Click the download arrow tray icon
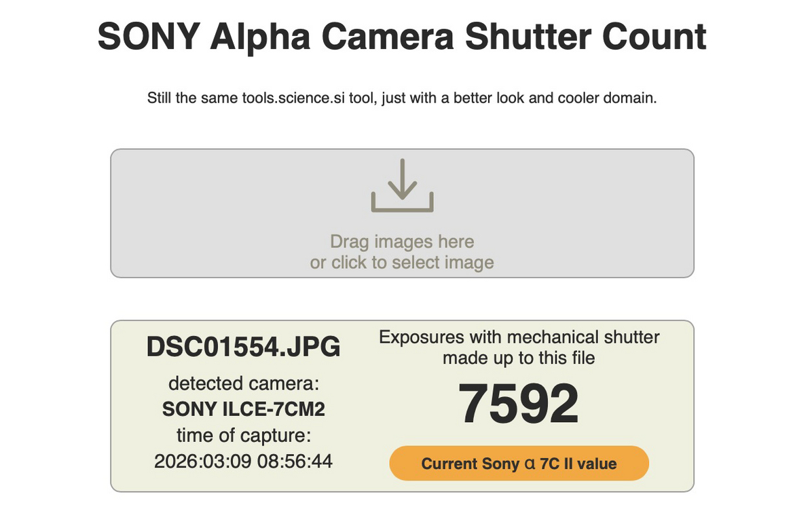This screenshot has width=812, height=509. [402, 185]
